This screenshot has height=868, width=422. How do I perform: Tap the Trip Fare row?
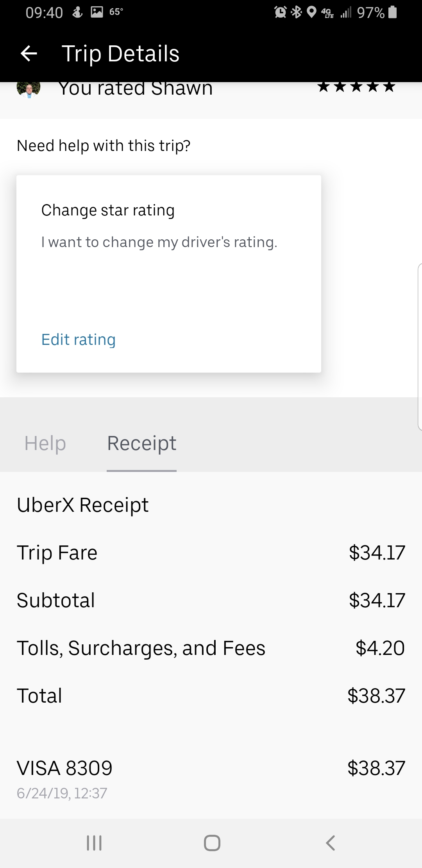coord(211,553)
